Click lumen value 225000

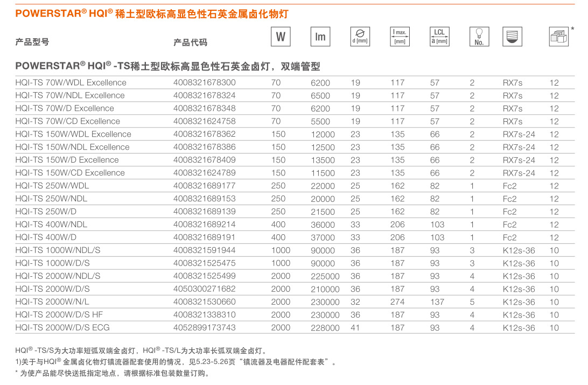(325, 276)
